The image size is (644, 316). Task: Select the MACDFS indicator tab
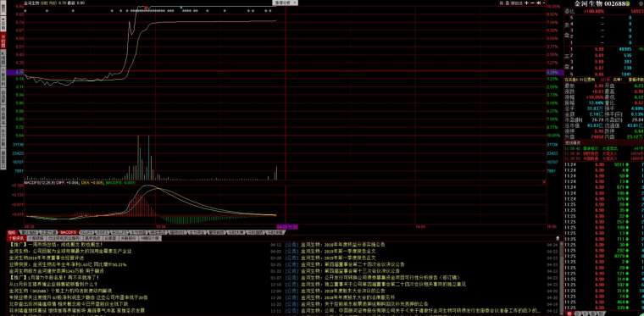tap(68, 232)
